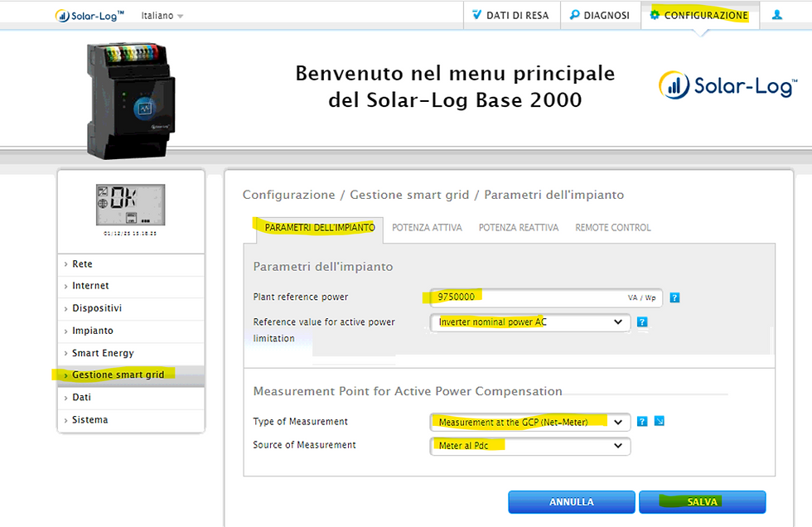Switch to the POTENZA REATTIVA tab
The image size is (812, 527).
point(519,228)
